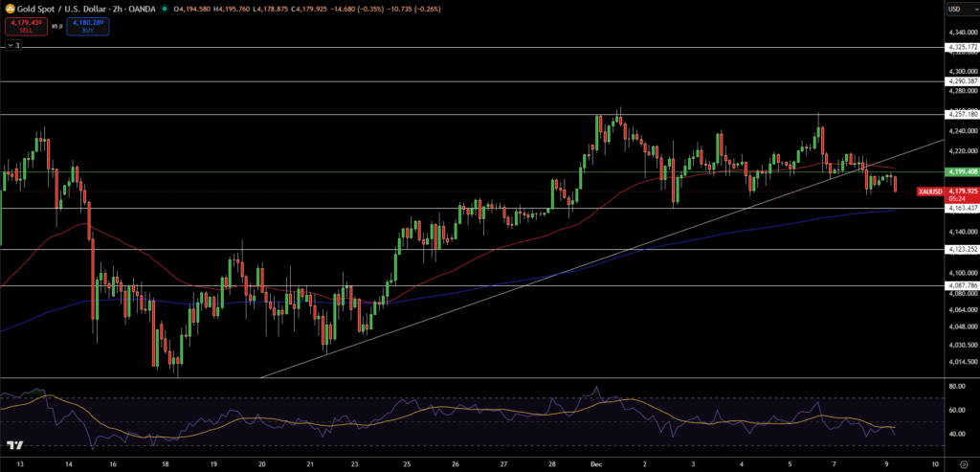Select the 4,163.437 support line label
980x472 pixels.
(x=961, y=208)
